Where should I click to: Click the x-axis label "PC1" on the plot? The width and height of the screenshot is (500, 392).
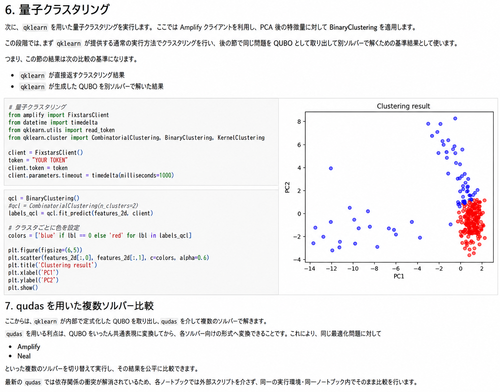click(x=399, y=276)
